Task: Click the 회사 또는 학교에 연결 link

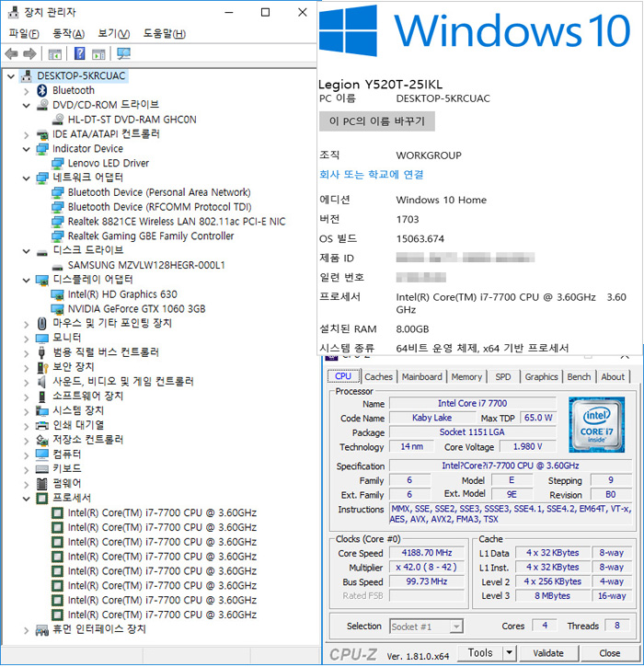Action: coord(372,175)
